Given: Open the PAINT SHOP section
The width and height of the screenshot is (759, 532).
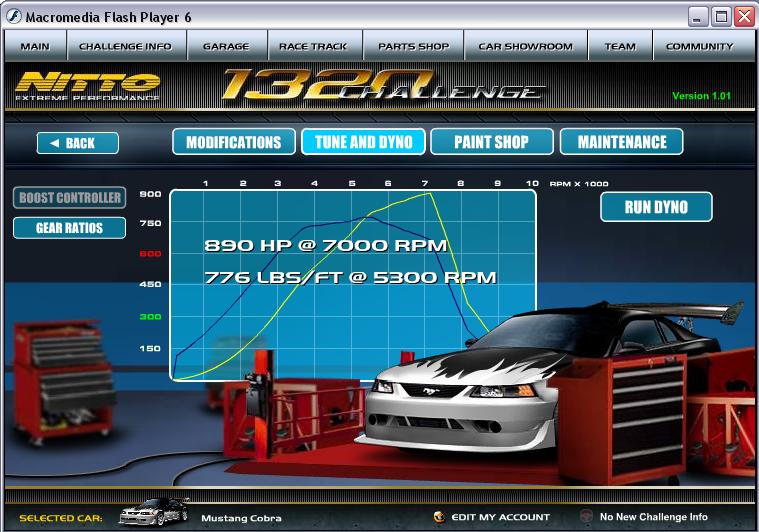Looking at the screenshot, I should click(x=492, y=142).
